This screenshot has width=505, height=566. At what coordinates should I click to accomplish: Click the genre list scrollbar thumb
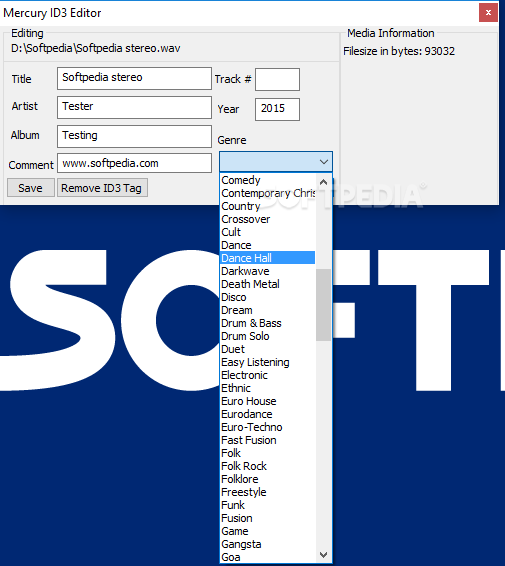(x=323, y=305)
